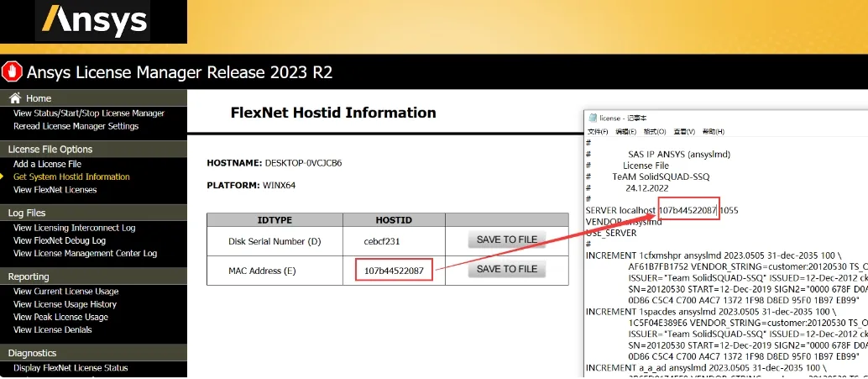Open Notepad 文件(F) menu
Viewport: 868px width, 379px height.
598,132
